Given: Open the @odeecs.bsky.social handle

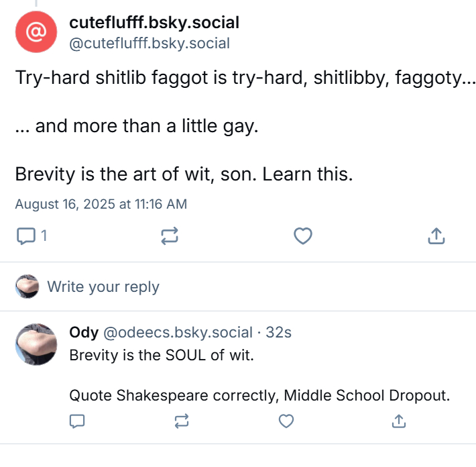Looking at the screenshot, I should [x=178, y=332].
